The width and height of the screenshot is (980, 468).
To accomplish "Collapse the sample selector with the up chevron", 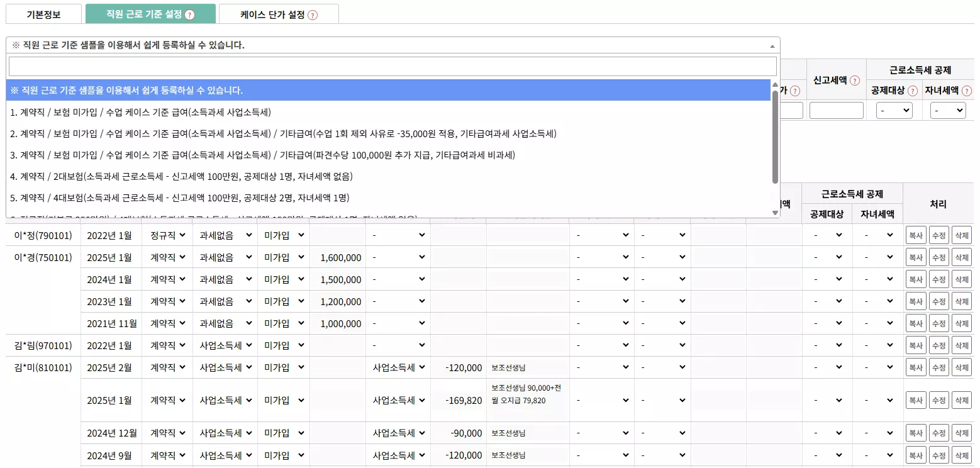I will click(x=772, y=45).
